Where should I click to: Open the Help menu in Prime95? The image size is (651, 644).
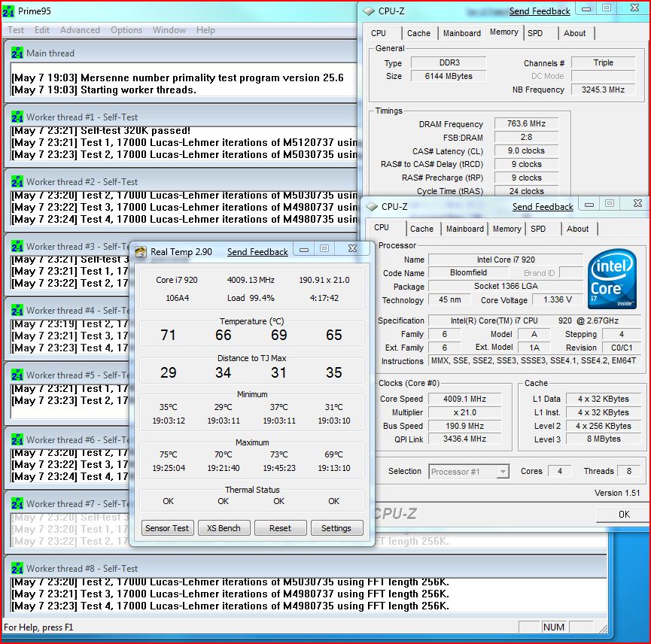point(205,30)
